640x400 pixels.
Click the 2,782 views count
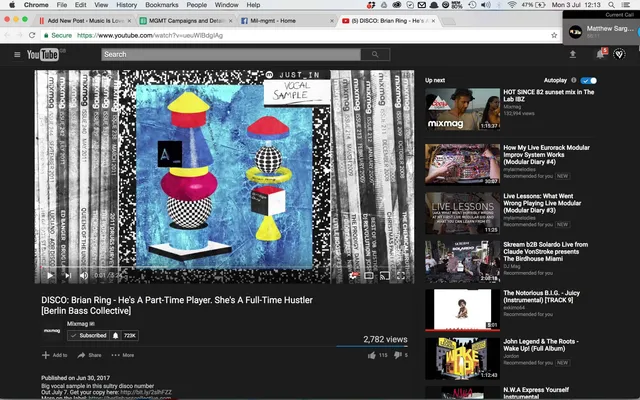click(x=385, y=339)
